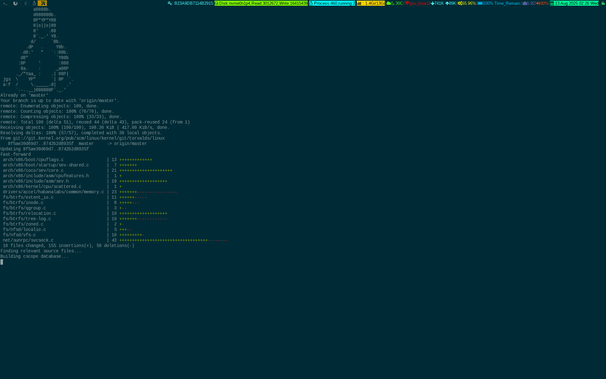Click the 'Updating 8f5ae30d69d7' line
Image resolution: width=606 pixels, height=379 pixels.
[44, 149]
